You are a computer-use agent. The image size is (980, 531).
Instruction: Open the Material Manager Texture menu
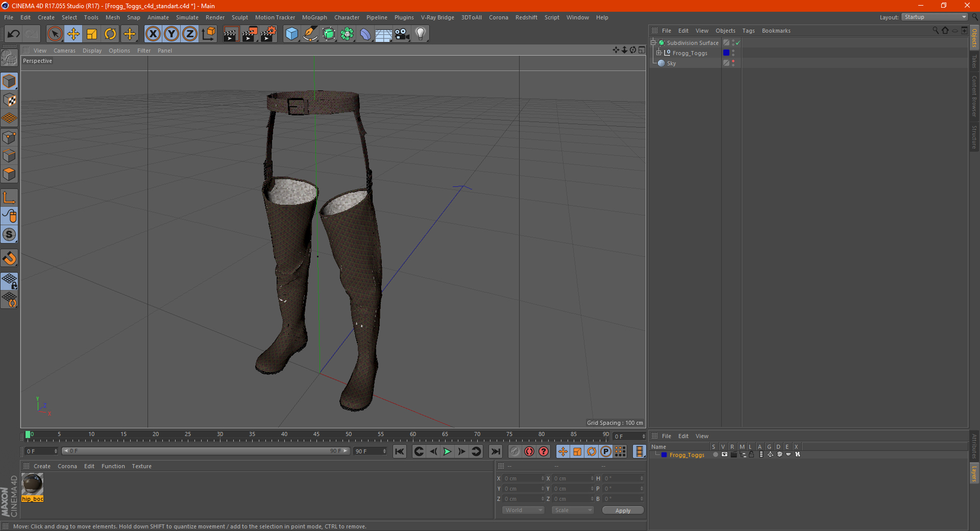141,466
